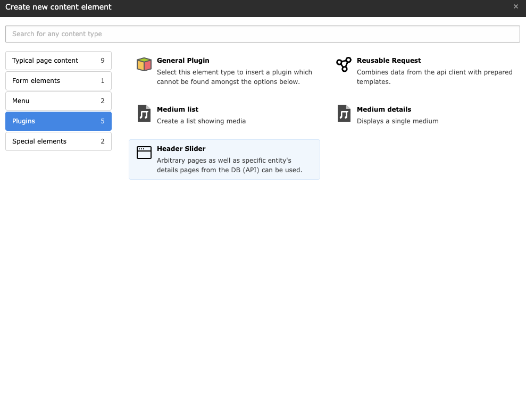Click the Reusable Request connected-nodes icon

pyautogui.click(x=344, y=64)
